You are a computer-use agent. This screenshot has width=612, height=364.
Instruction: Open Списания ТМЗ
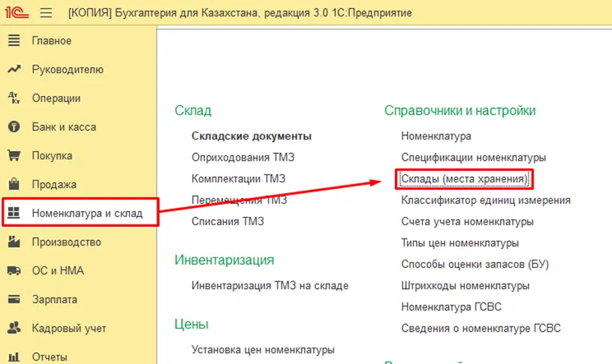point(228,221)
